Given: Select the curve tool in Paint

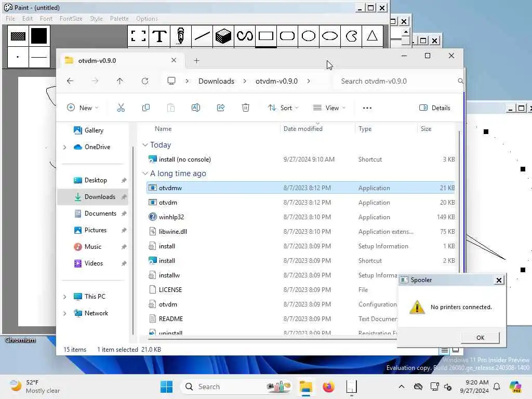Looking at the screenshot, I should point(245,36).
